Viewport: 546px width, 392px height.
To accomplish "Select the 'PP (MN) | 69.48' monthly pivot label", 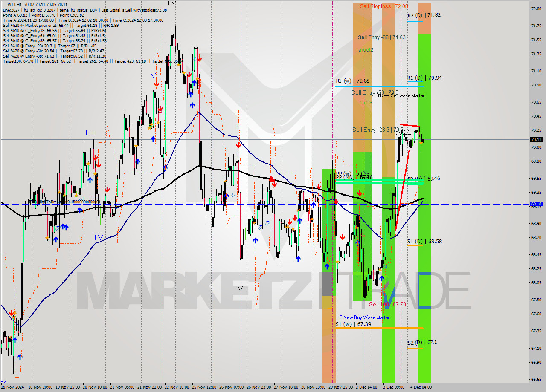I will pos(354,177).
